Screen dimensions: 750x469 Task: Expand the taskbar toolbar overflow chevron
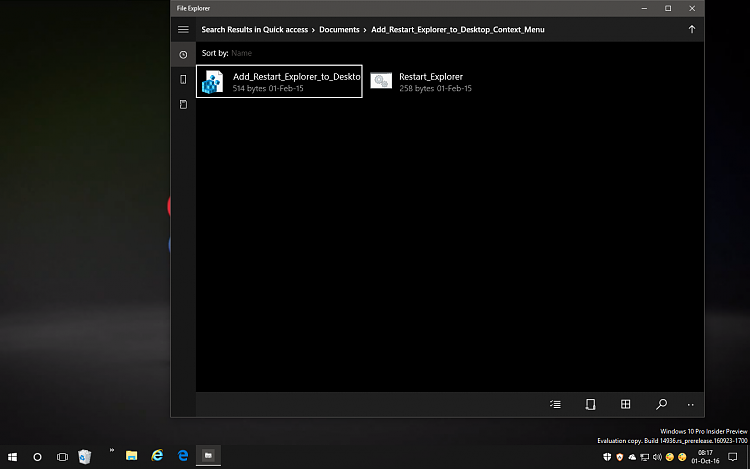[x=111, y=451]
